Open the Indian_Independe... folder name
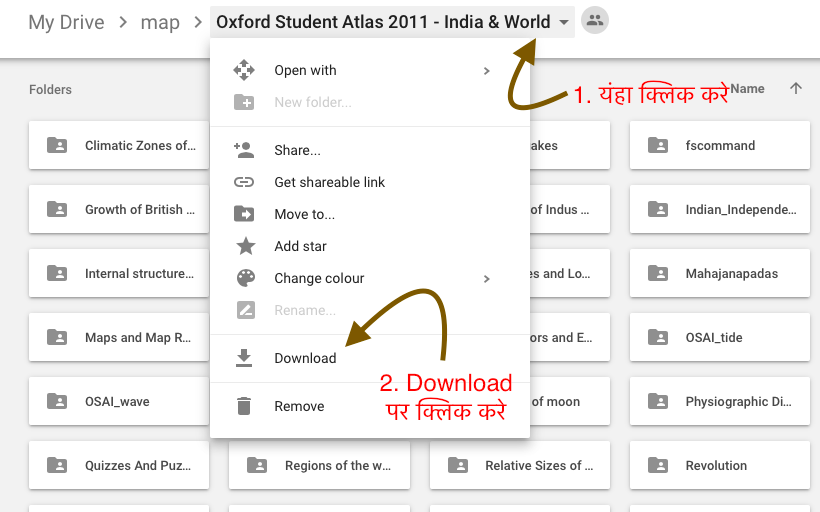 click(741, 209)
